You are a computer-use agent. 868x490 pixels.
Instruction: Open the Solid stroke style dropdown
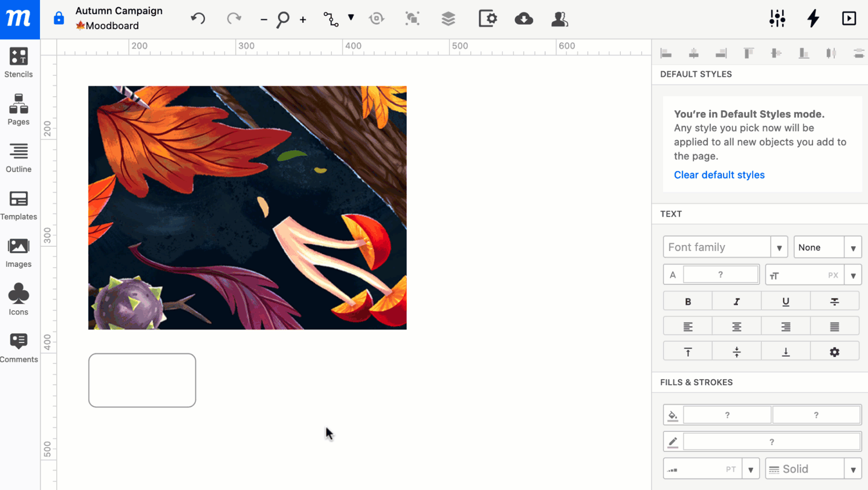pos(853,469)
